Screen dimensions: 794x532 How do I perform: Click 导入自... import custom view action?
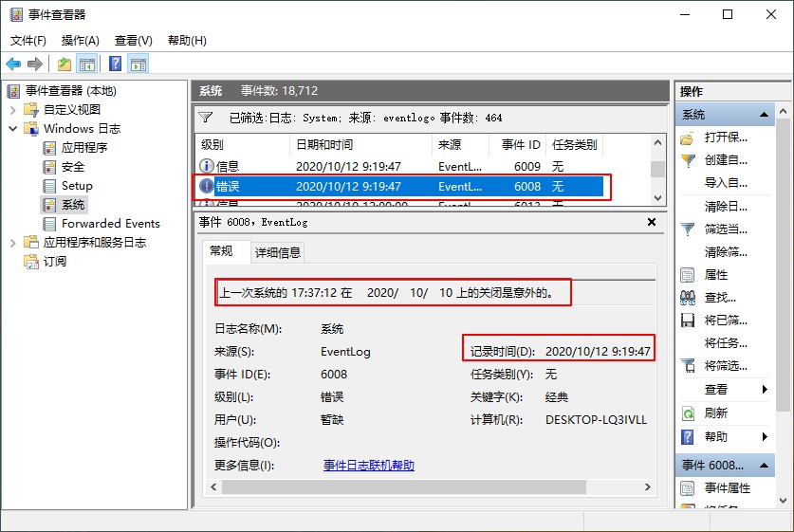pyautogui.click(x=726, y=183)
